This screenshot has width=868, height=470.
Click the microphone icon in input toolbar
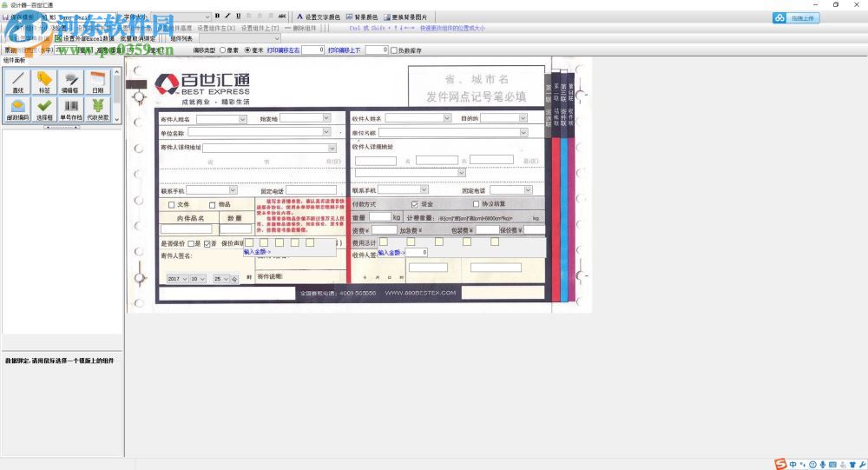coord(823,465)
